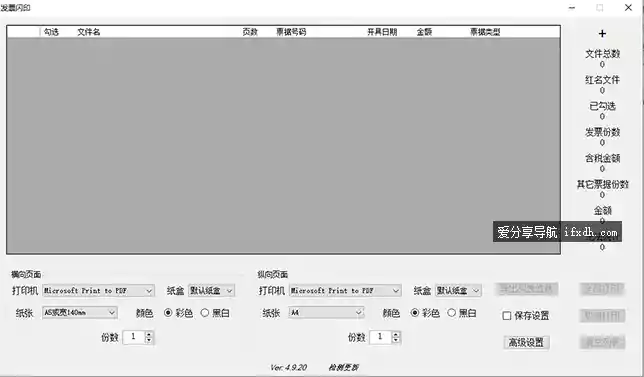
Task: Click the 检测更新 check update link
Action: 343,368
